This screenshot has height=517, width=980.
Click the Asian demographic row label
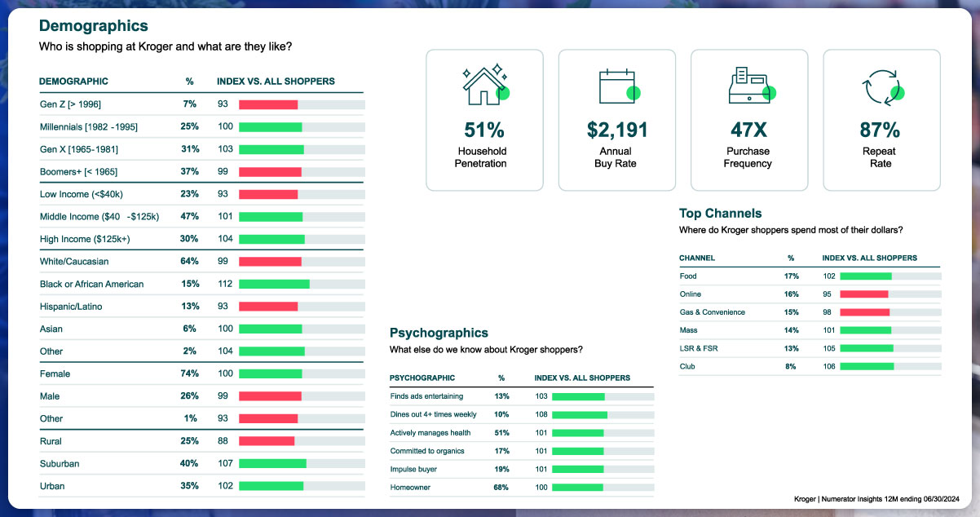coord(51,329)
